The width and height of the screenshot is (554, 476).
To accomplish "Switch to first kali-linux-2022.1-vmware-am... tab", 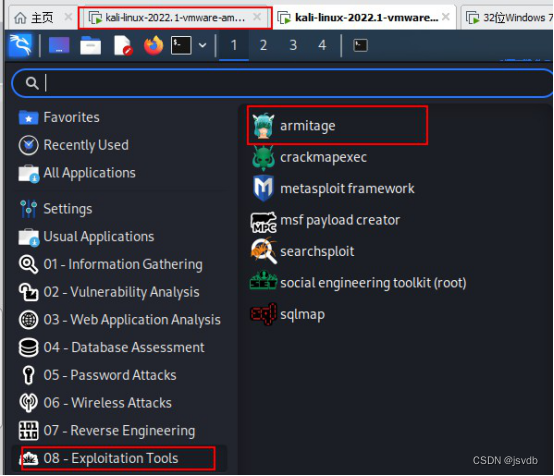I will coord(175,17).
